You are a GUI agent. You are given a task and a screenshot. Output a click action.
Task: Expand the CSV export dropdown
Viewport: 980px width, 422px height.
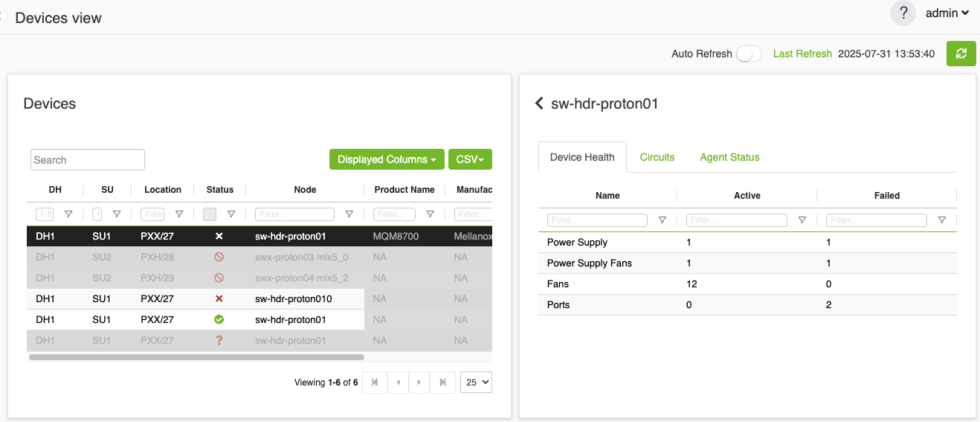coord(470,159)
